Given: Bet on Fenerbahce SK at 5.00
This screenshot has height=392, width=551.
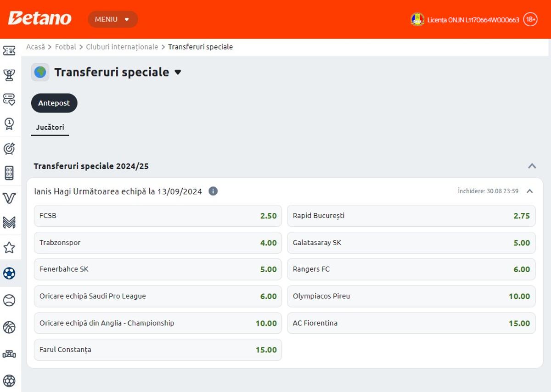Looking at the screenshot, I should pyautogui.click(x=158, y=269).
